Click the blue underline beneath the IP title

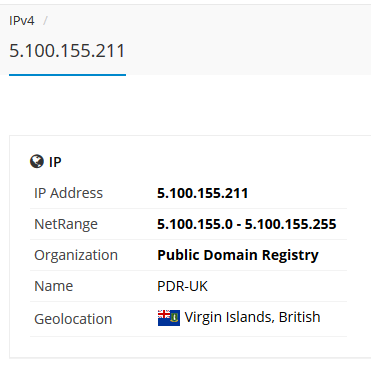(67, 75)
